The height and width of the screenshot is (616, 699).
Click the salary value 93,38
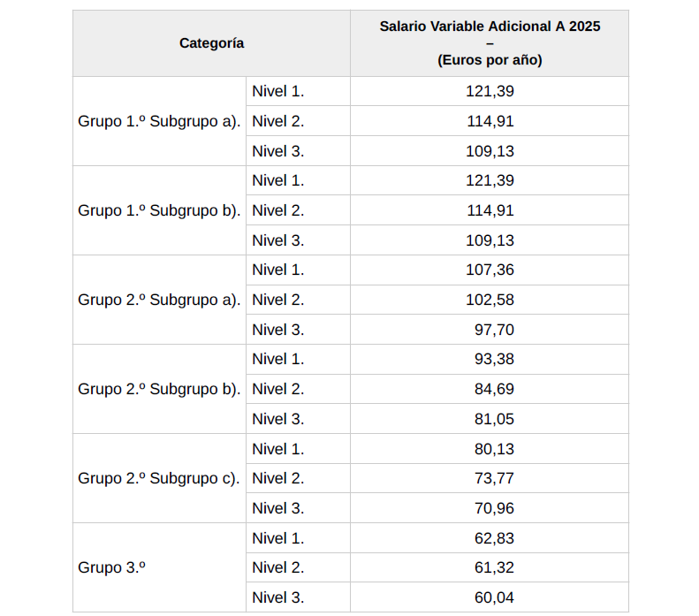point(493,360)
